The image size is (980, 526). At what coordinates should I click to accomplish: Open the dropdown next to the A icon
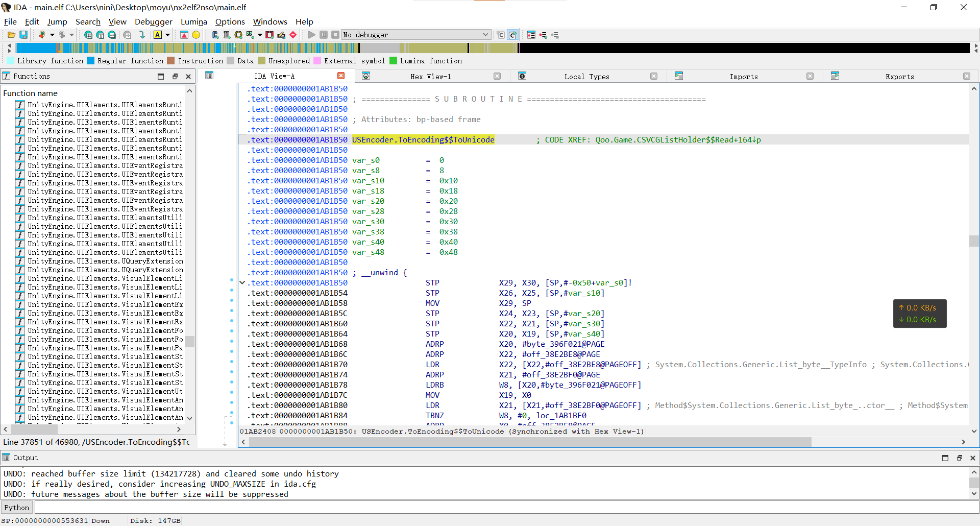click(x=167, y=35)
